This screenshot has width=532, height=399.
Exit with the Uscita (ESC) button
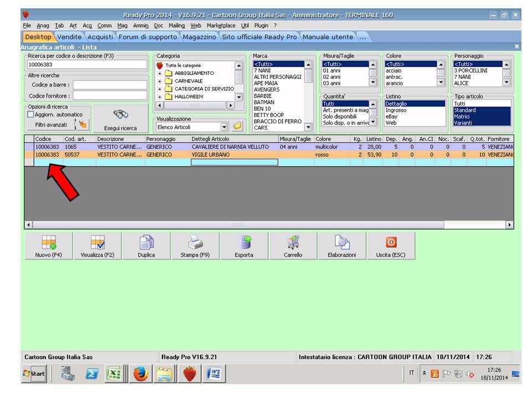click(x=391, y=246)
